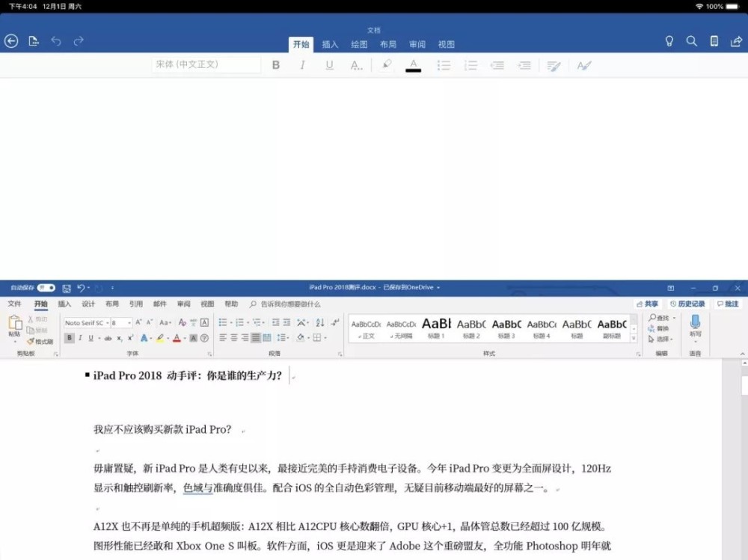Pick black font color in top toolbar
This screenshot has width=748, height=560.
pos(413,65)
